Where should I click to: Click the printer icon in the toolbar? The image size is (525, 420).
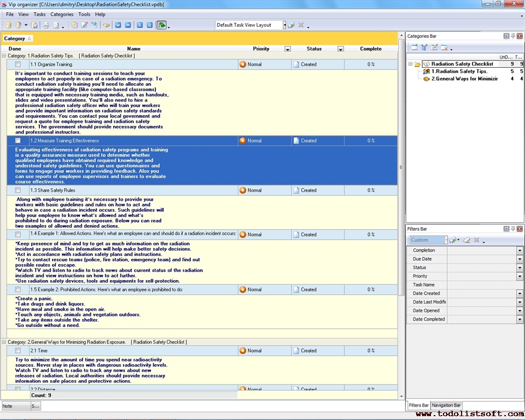pyautogui.click(x=46, y=25)
